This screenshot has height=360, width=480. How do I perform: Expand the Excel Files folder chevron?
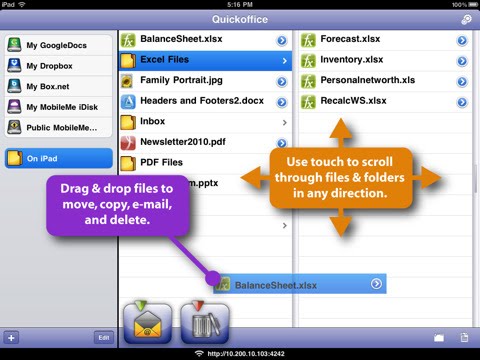click(x=285, y=61)
